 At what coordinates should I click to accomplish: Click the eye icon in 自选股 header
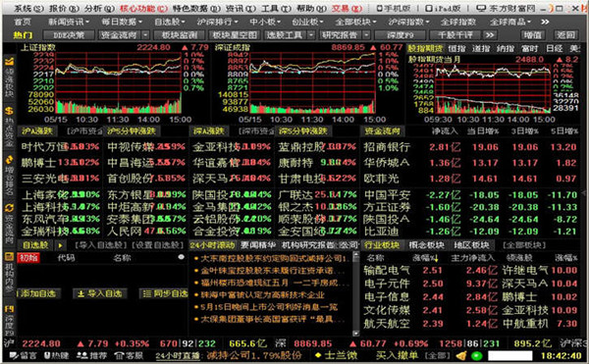click(181, 257)
